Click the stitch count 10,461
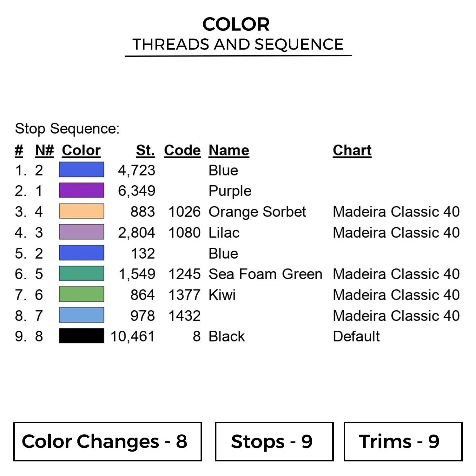The height and width of the screenshot is (476, 476). pos(133,336)
